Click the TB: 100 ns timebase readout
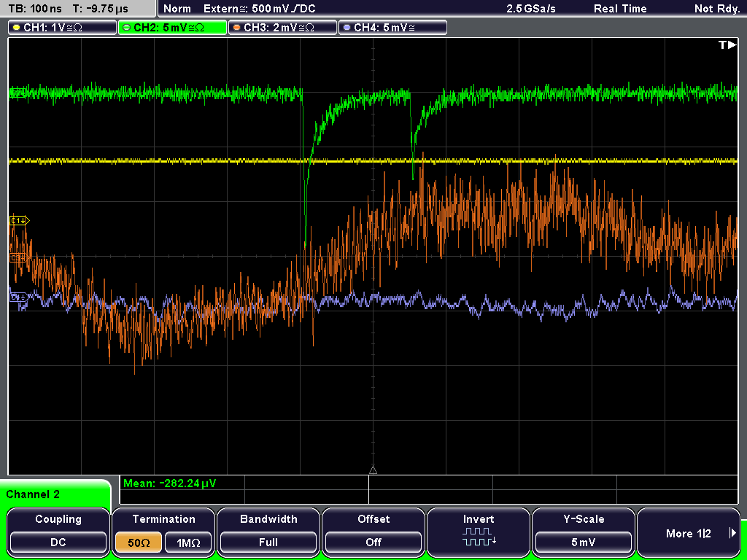Image resolution: width=747 pixels, height=560 pixels. tap(36, 9)
